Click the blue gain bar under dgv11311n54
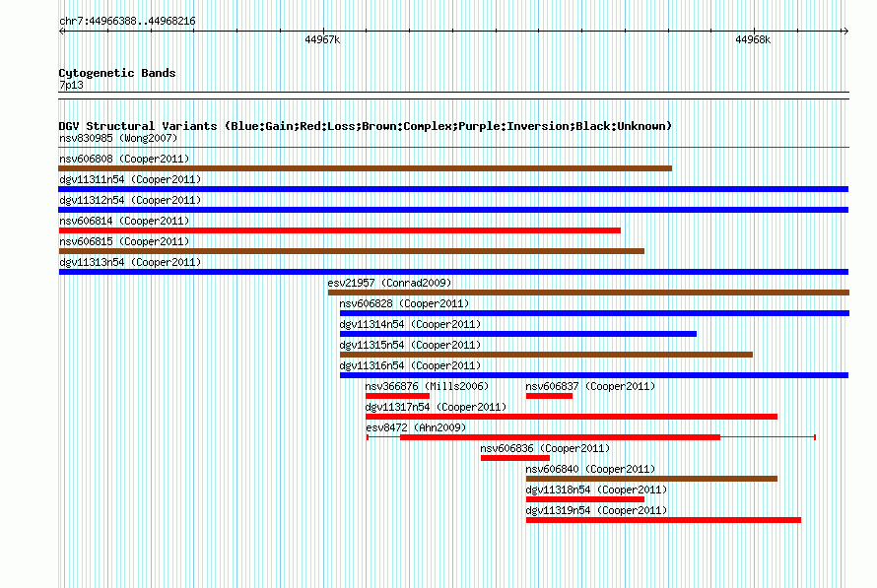The height and width of the screenshot is (588, 877). tap(453, 189)
